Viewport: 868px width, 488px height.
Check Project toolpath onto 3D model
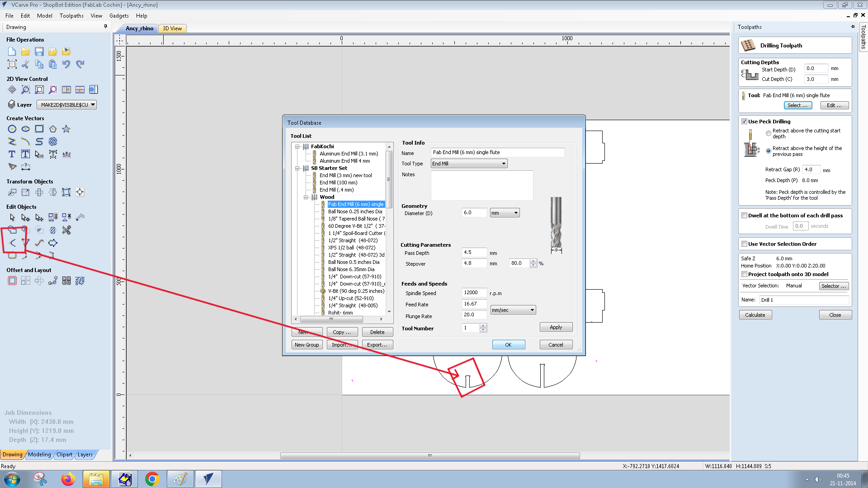coord(744,274)
